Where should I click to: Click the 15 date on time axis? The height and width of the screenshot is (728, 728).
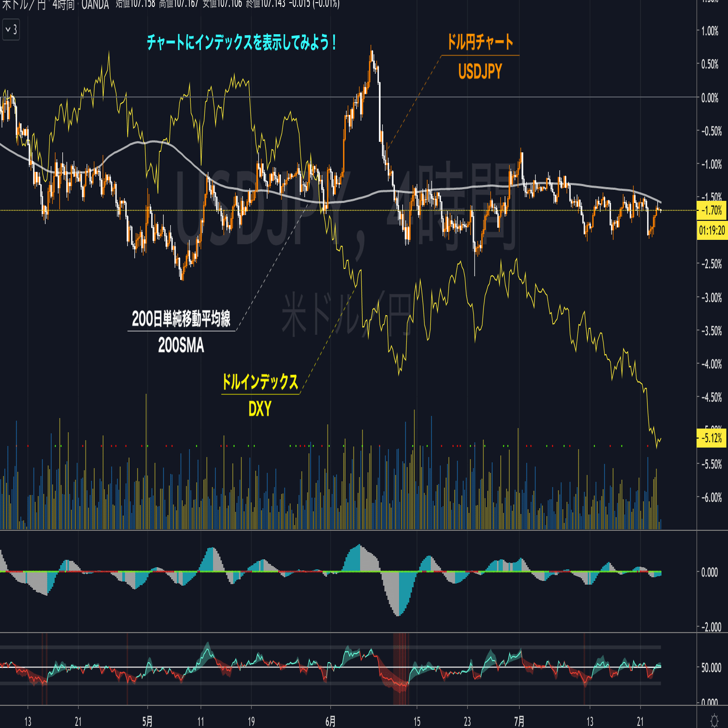[417, 721]
